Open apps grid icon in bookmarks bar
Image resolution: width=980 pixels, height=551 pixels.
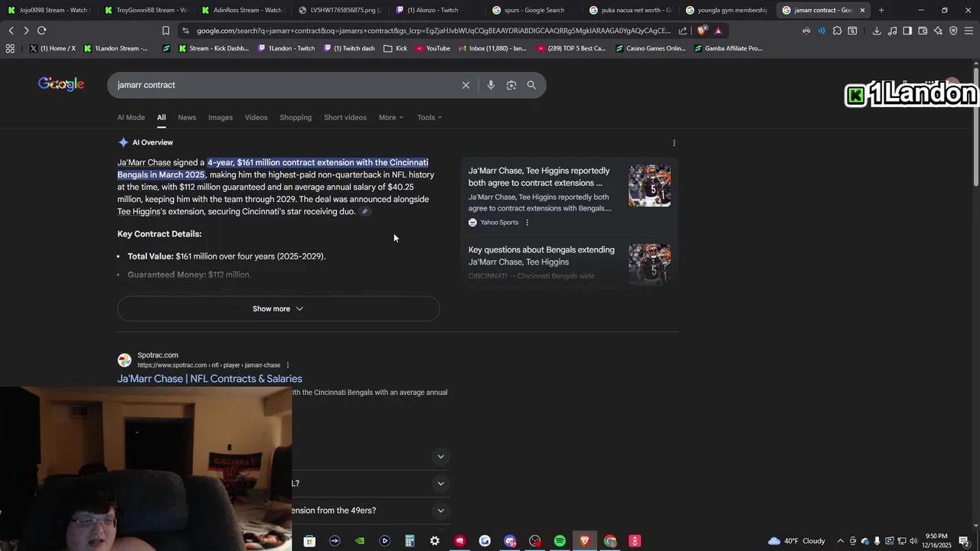click(10, 48)
